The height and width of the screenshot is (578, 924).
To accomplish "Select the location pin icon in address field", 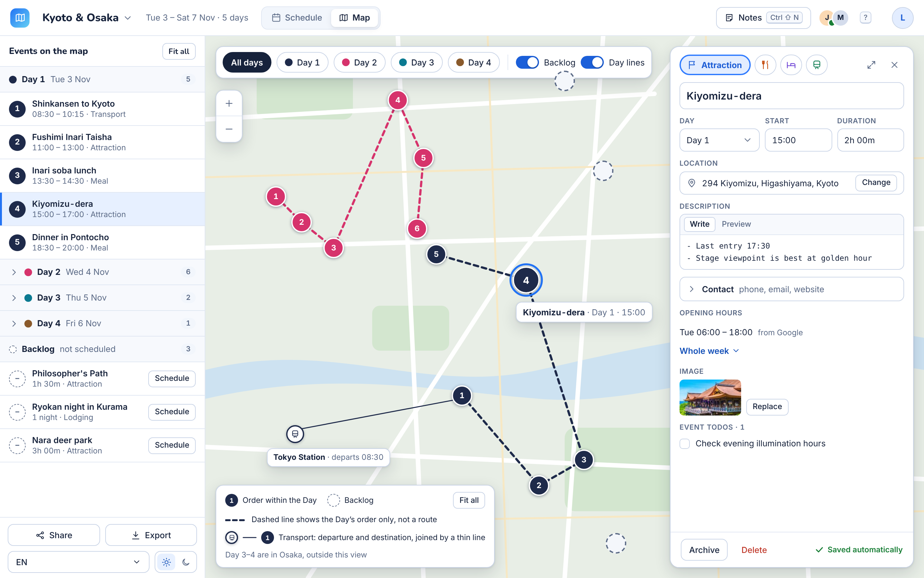I will click(691, 183).
